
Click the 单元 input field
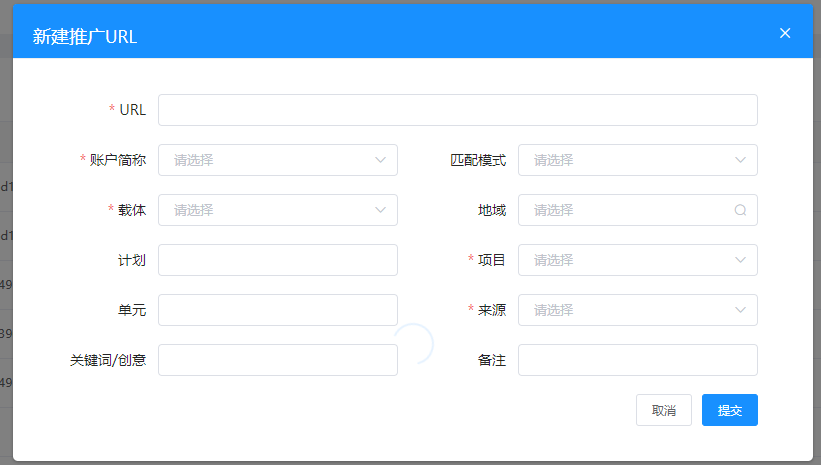[x=278, y=310]
